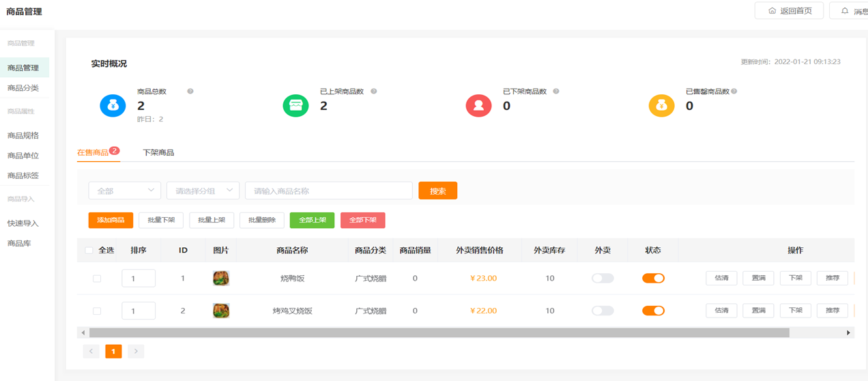868x381 pixels.
Task: Click the yellow sold-out products (已售罄商品数) icon
Action: [x=661, y=106]
